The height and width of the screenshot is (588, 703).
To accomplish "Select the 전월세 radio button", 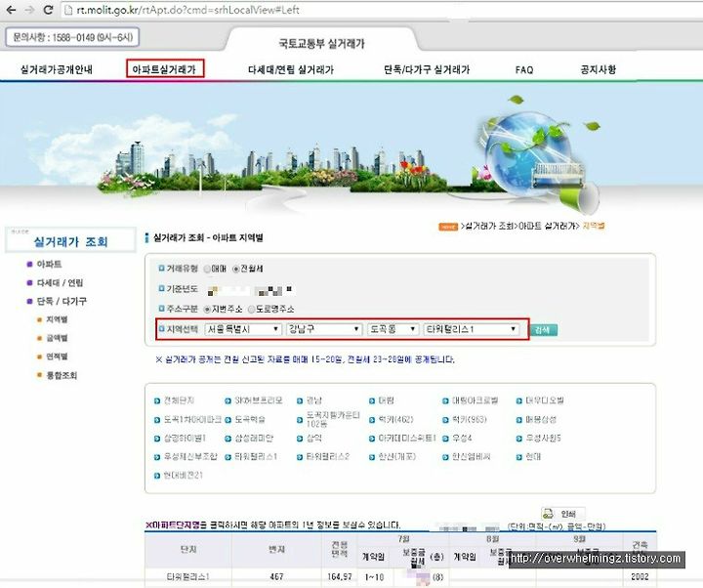I will [x=236, y=270].
